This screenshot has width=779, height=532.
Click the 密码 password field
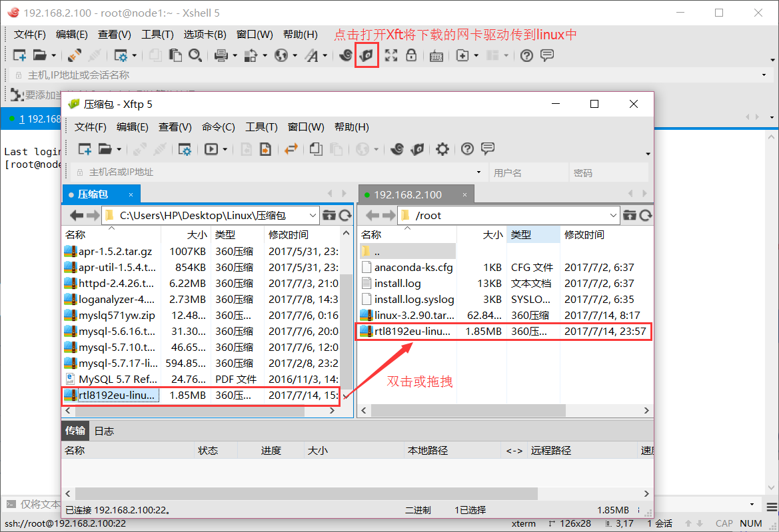608,172
